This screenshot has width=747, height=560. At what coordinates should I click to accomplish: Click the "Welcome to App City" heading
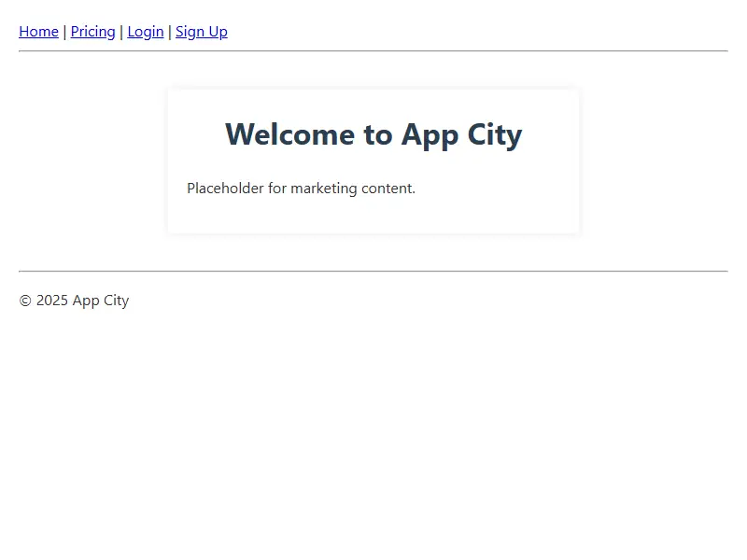click(x=373, y=134)
